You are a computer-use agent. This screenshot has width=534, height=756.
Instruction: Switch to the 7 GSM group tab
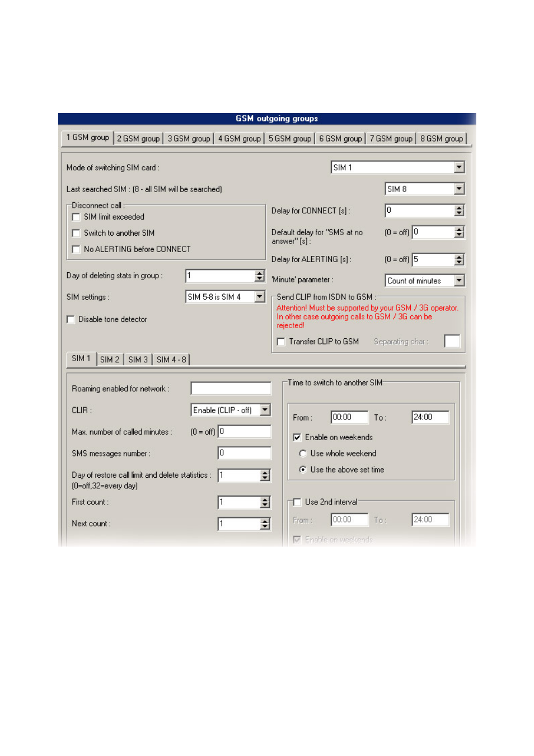point(391,138)
